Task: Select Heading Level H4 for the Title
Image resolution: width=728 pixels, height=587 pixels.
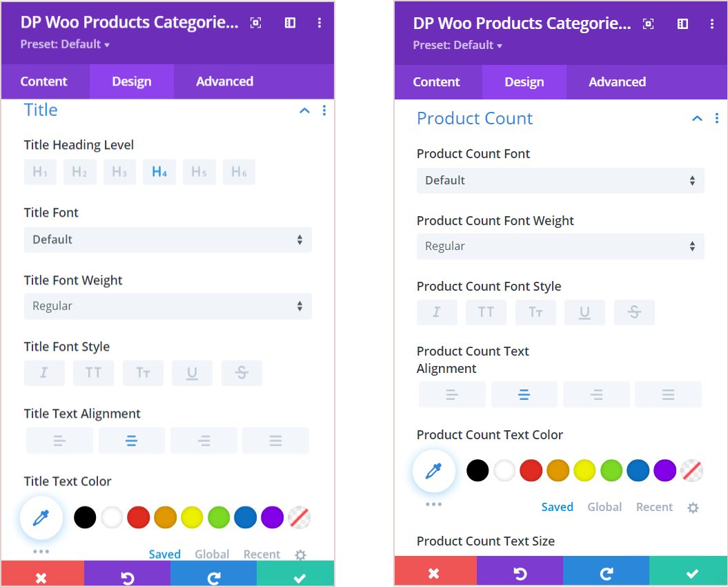Action: tap(159, 172)
